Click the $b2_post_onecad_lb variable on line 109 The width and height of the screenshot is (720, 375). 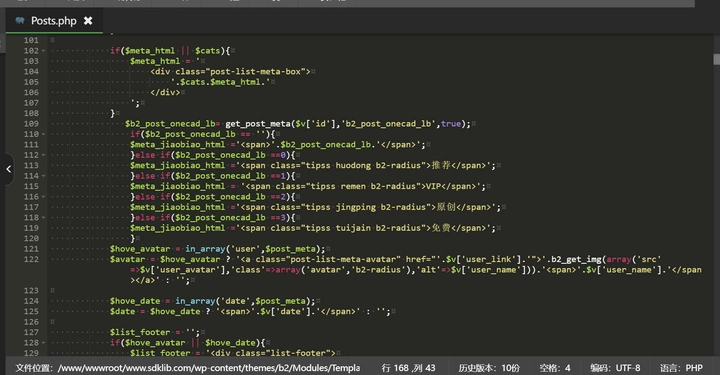coord(170,124)
